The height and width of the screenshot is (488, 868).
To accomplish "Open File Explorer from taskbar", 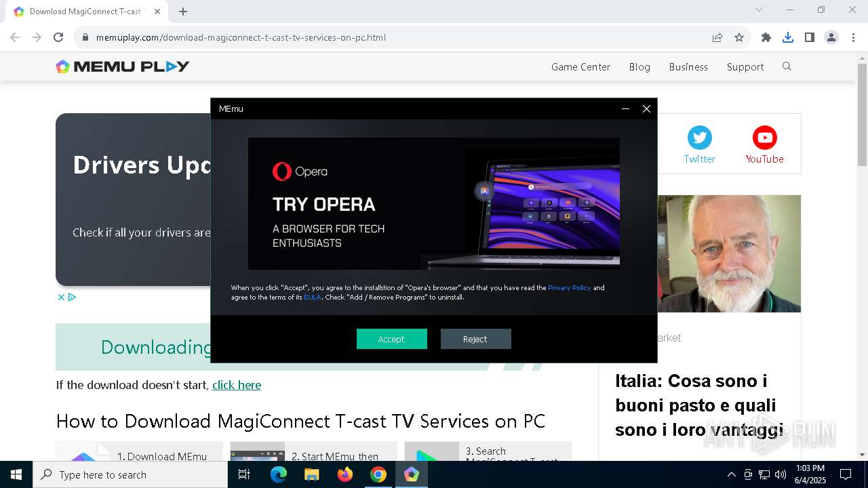I will point(311,474).
